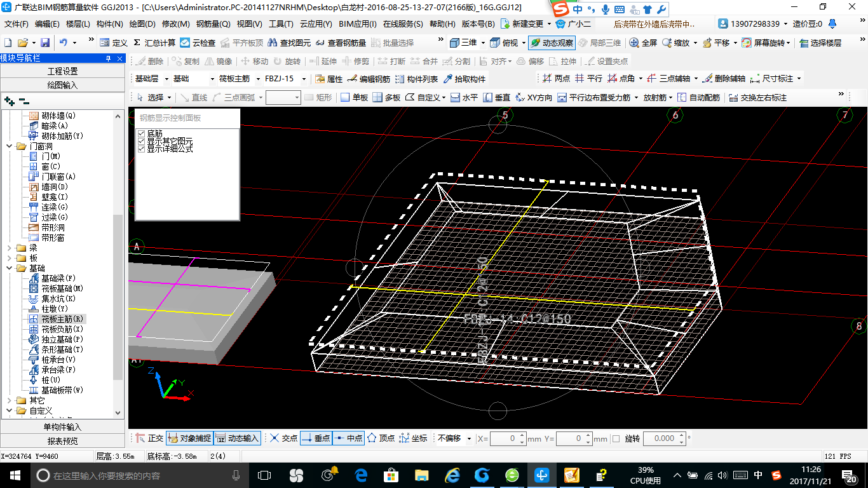The height and width of the screenshot is (488, 868).
Task: Choose 多板 multi-slab mode
Action: click(386, 97)
